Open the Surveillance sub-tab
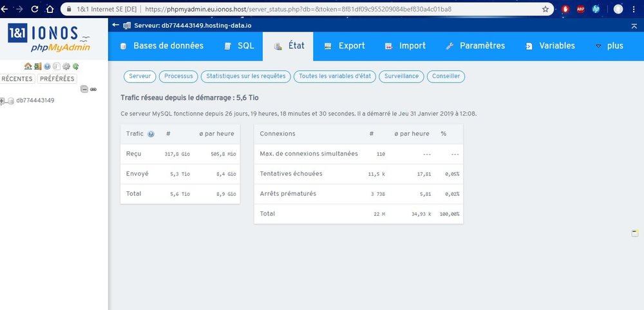 coord(401,77)
